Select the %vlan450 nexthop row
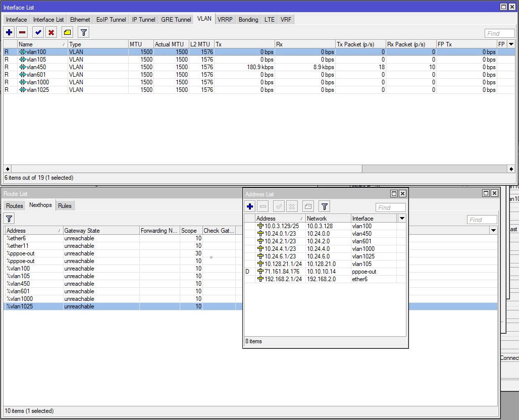This screenshot has height=420, width=519. point(123,284)
